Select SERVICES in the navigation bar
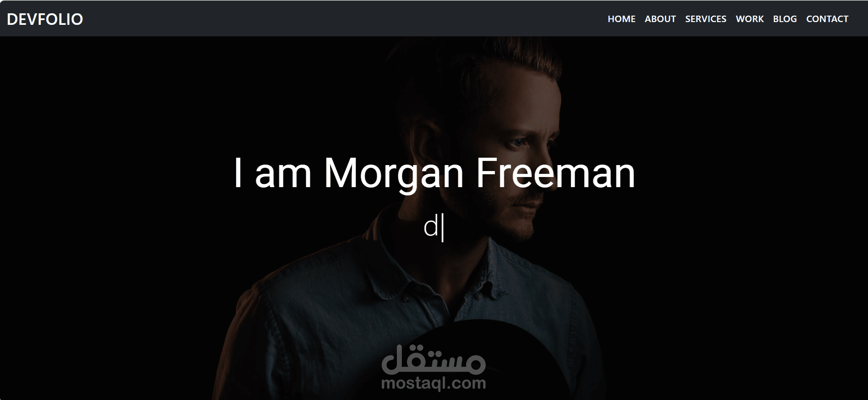This screenshot has height=400, width=868. pyautogui.click(x=705, y=19)
